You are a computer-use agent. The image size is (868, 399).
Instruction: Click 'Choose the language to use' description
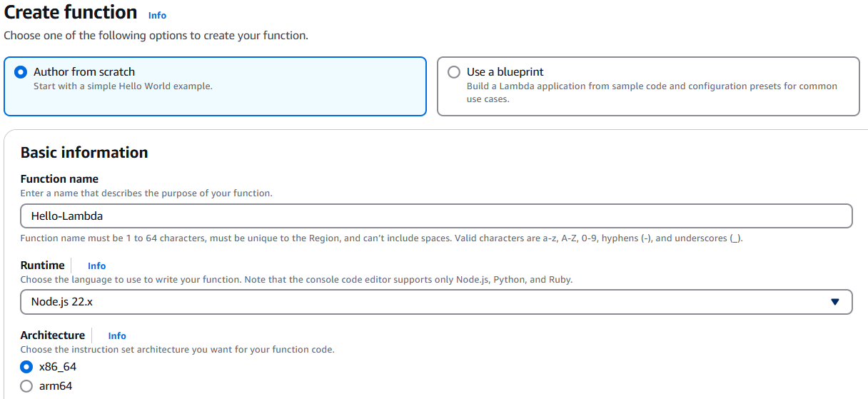(296, 280)
